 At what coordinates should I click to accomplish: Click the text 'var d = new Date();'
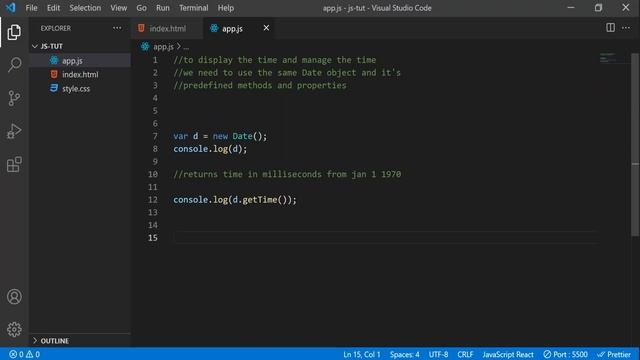[x=220, y=136]
